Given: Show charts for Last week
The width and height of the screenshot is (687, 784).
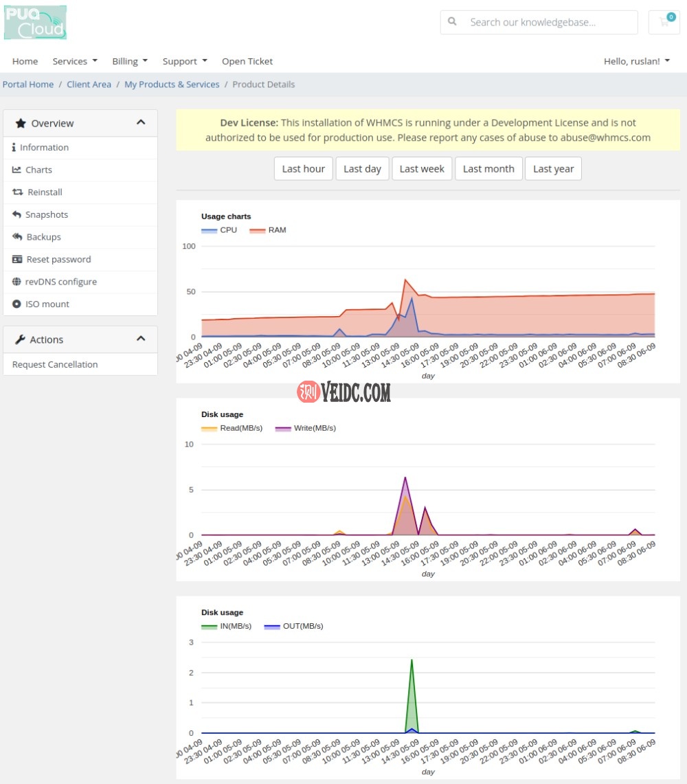Looking at the screenshot, I should pyautogui.click(x=422, y=169).
